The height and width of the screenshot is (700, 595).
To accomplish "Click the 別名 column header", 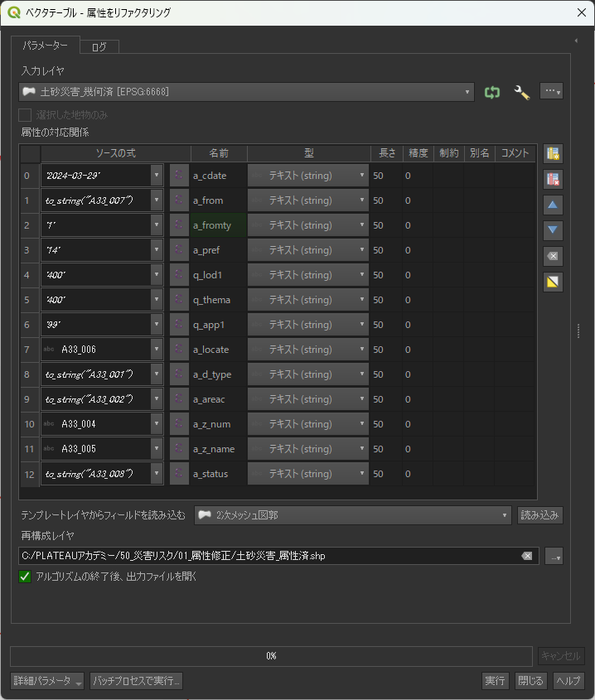I will coord(479,153).
